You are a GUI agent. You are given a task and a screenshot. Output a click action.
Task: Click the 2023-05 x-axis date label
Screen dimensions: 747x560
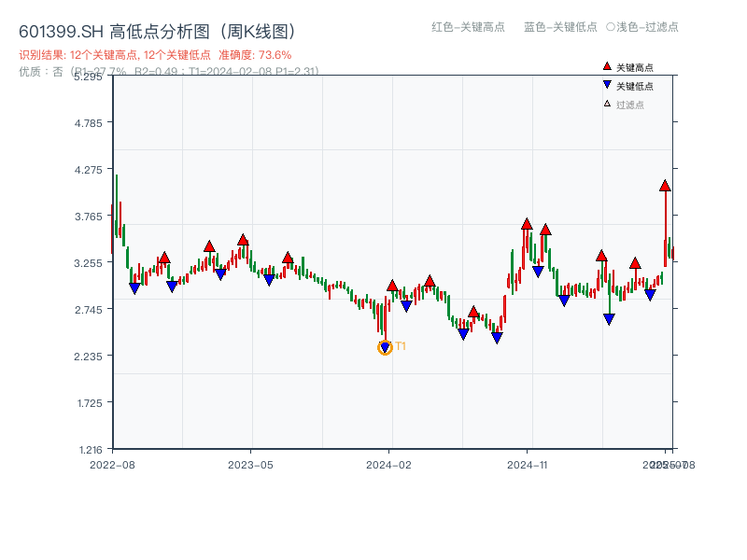pos(250,464)
